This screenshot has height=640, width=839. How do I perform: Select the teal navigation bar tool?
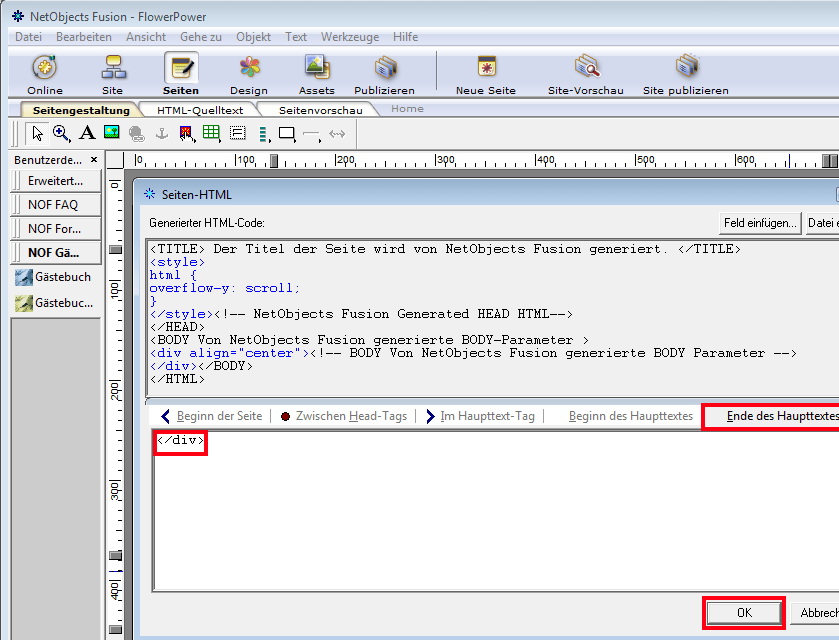click(x=263, y=134)
